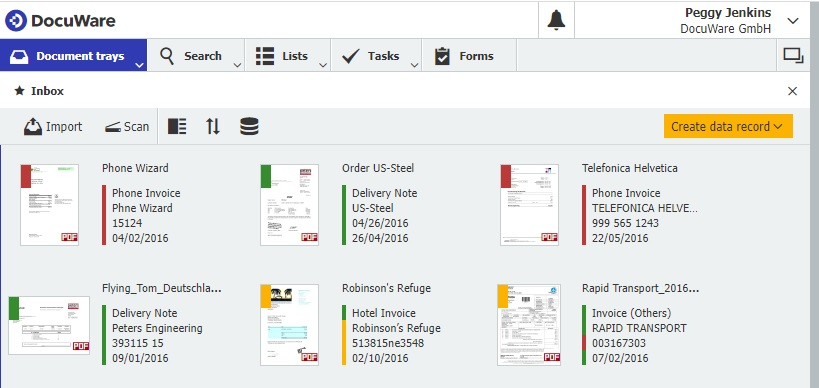Click the 999 565 1243 value
Screen dimensions: 819x388
point(625,223)
